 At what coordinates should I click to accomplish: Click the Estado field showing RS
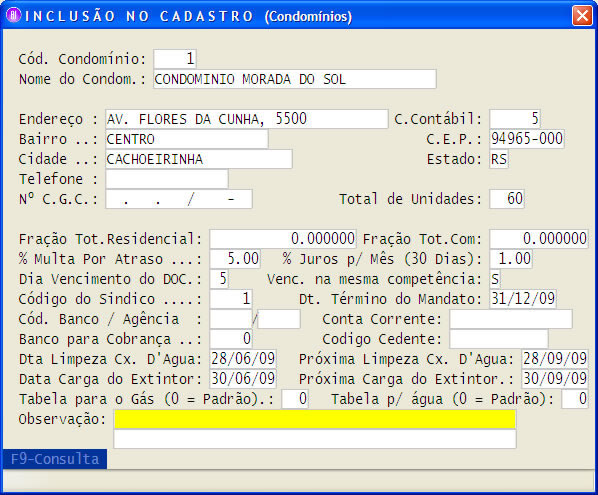click(x=499, y=159)
